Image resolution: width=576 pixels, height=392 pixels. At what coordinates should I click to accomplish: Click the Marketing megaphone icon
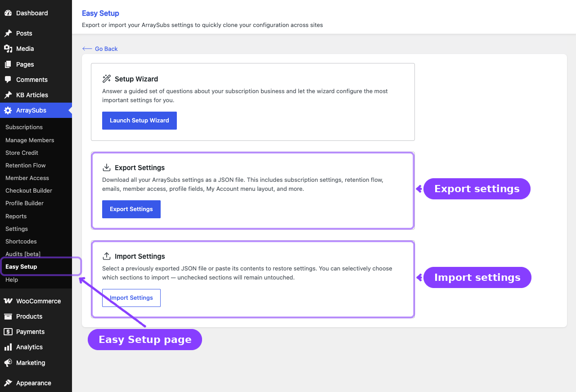8,363
